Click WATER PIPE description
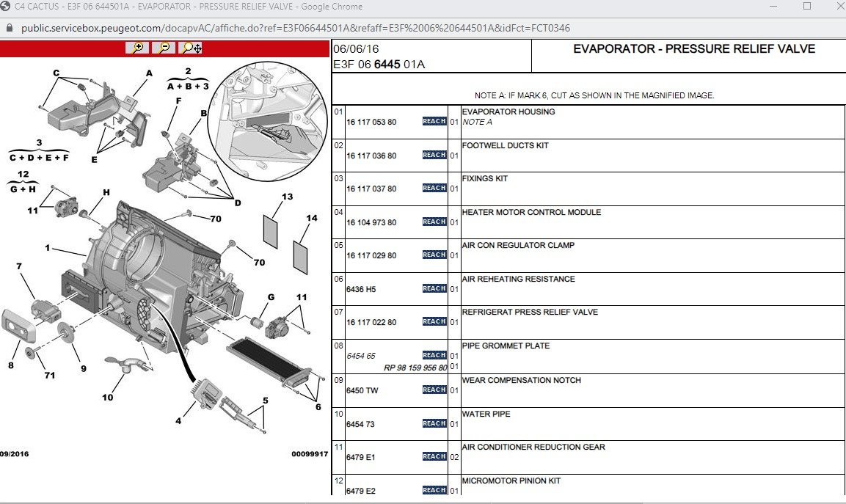 pyautogui.click(x=486, y=414)
